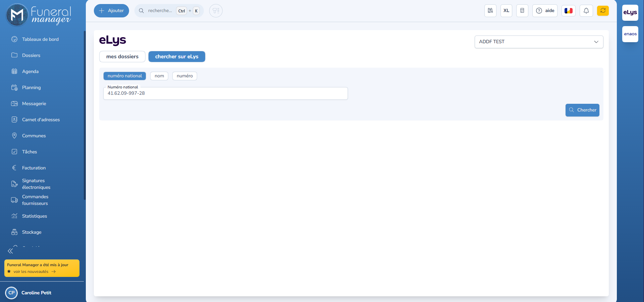Viewport: 644px width, 302px height.
Task: Click the library books icon in toolbar
Action: tap(490, 11)
